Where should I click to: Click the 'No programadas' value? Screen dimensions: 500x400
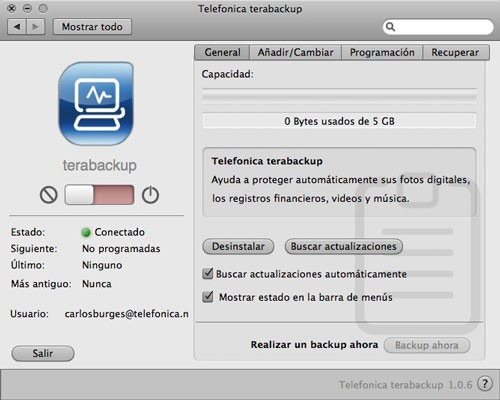coord(121,249)
